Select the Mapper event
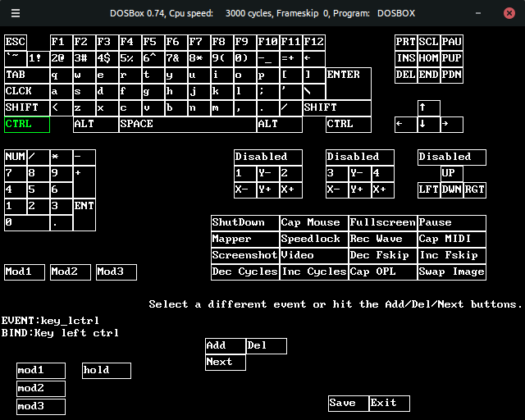525x420 pixels. pos(245,240)
